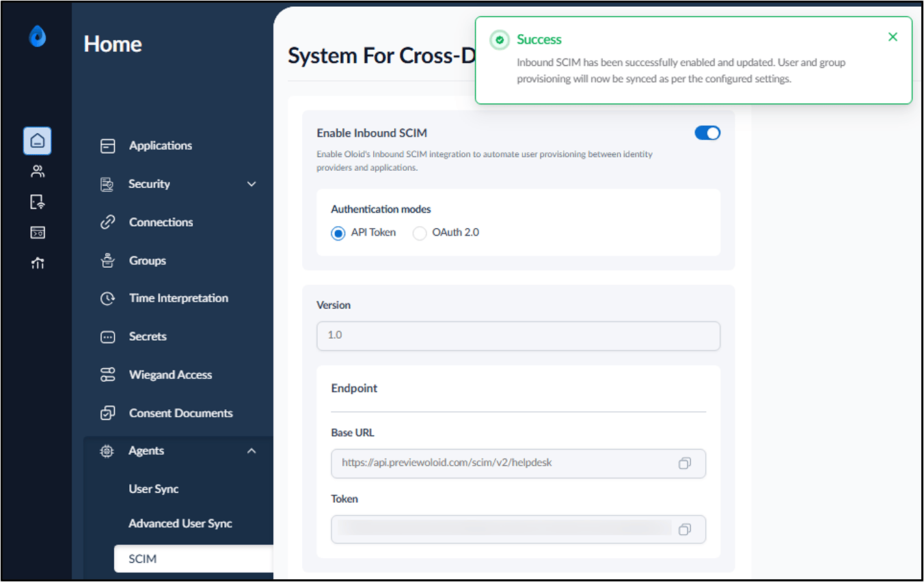Open the device wifi icon in rail
Screen dimensions: 924x582
point(38,202)
